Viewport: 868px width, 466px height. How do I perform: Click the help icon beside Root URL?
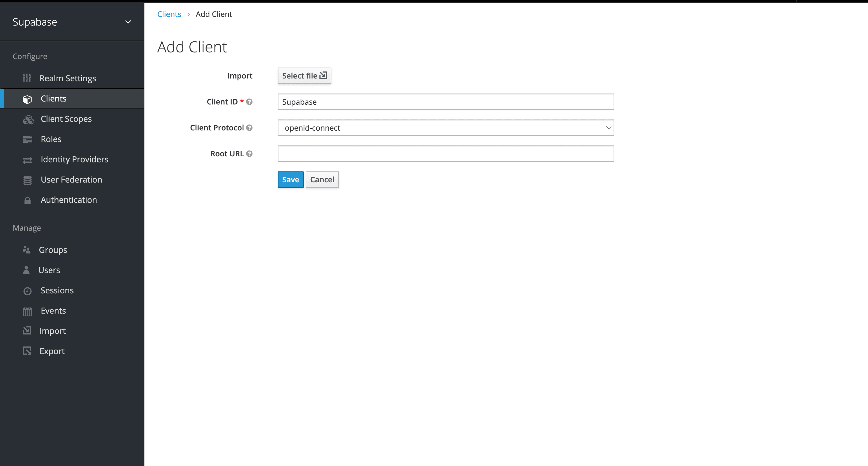pyautogui.click(x=249, y=153)
